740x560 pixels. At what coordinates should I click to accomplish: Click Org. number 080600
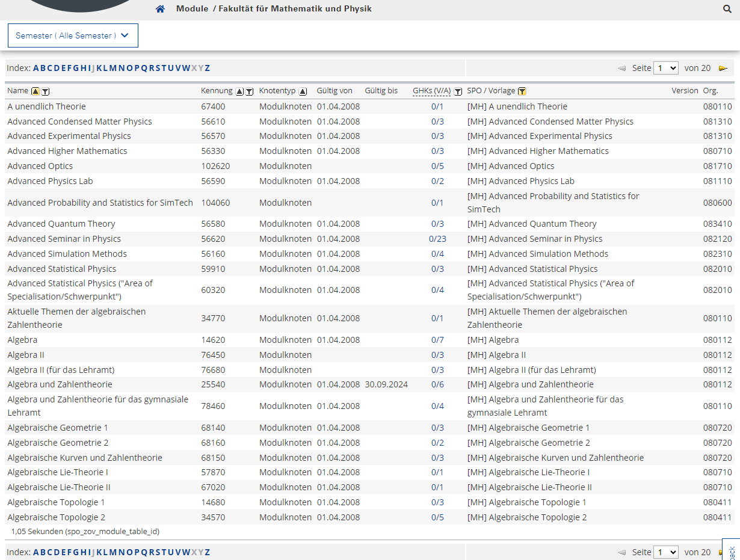point(718,203)
